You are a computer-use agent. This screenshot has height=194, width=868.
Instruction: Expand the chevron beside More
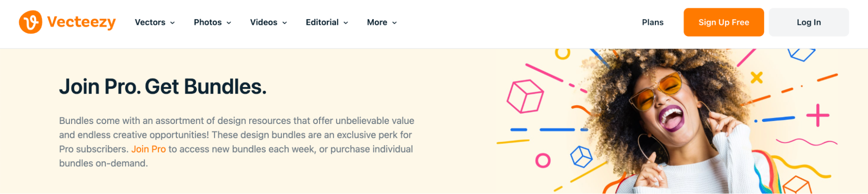395,23
